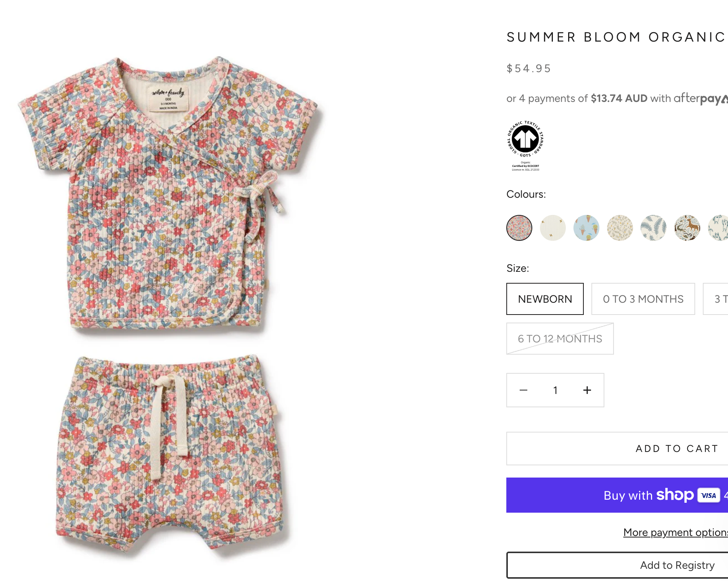Click the Afterpay logo
This screenshot has height=581, width=728.
(x=701, y=98)
